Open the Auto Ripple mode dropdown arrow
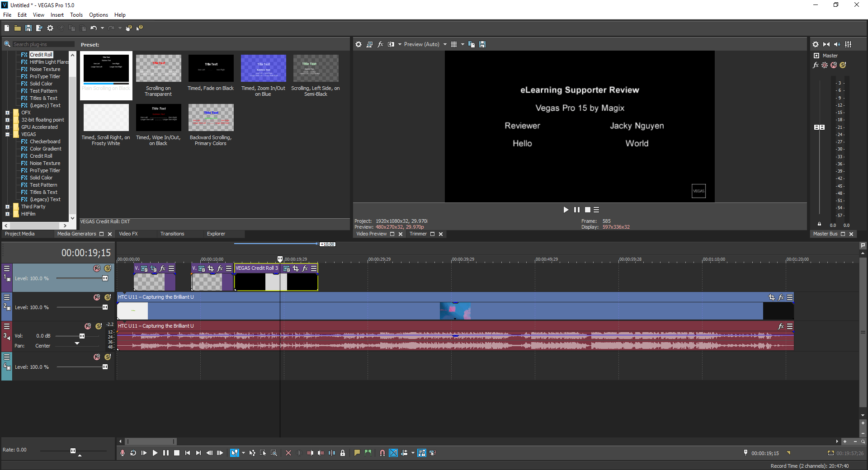Viewport: 868px width, 470px height. (413, 453)
